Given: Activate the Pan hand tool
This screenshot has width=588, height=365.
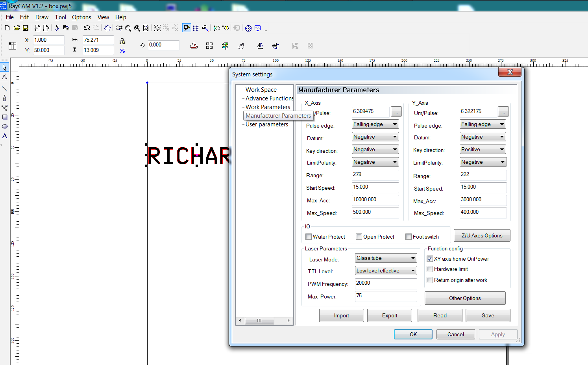Looking at the screenshot, I should [x=107, y=28].
